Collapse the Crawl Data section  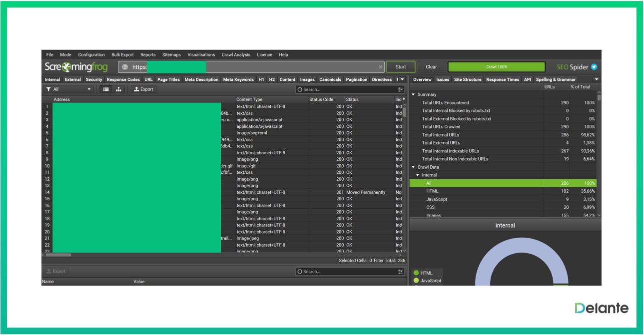click(413, 167)
